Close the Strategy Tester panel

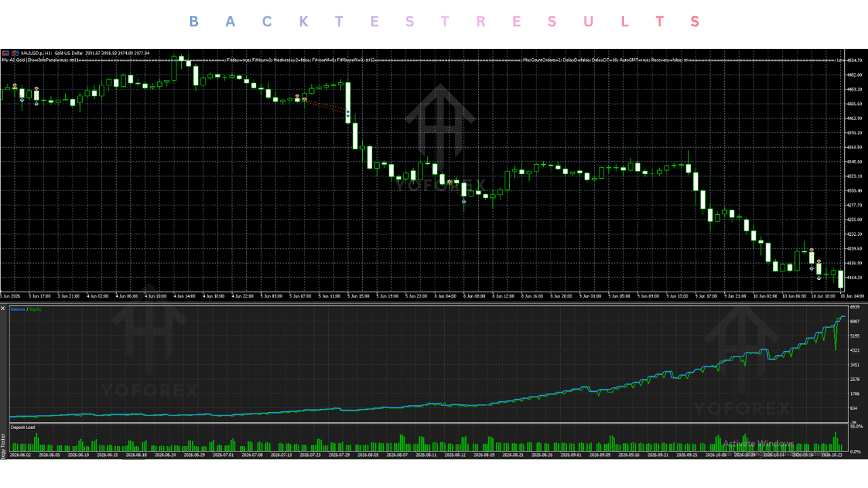coord(3,308)
